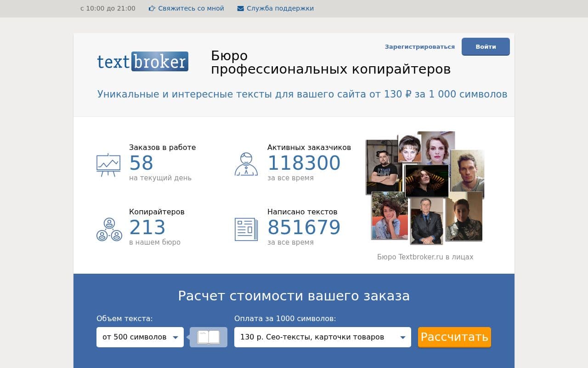Image resolution: width=588 pixels, height=368 pixels.
Task: Click the person icon beside "Активных заказчиков"
Action: pyautogui.click(x=246, y=165)
